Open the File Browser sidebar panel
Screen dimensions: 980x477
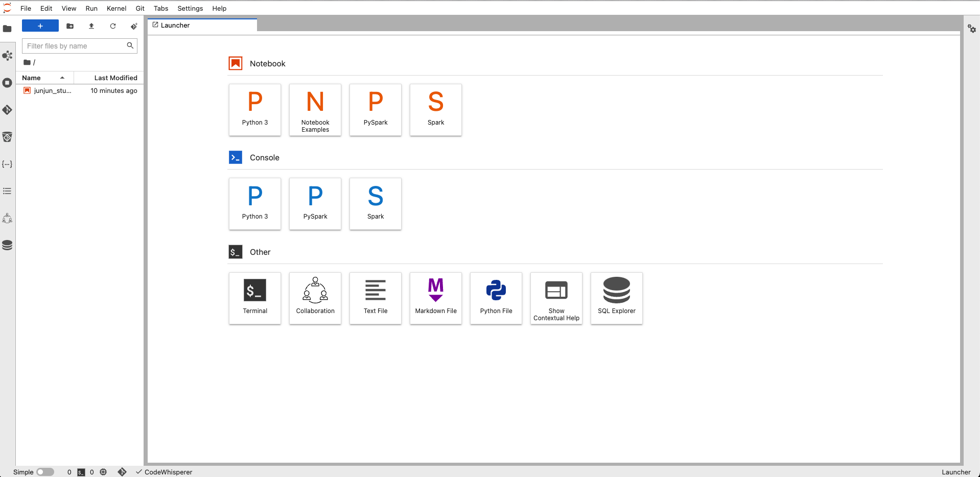click(7, 29)
